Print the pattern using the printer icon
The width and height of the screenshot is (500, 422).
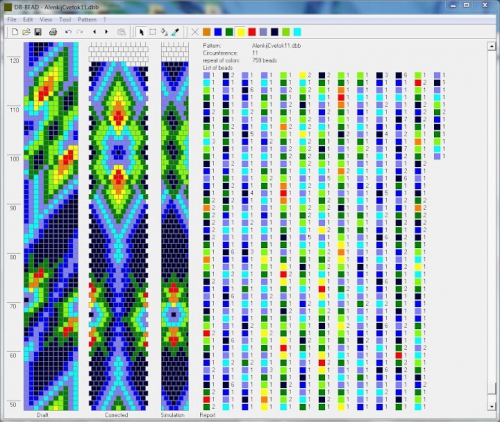pos(53,32)
